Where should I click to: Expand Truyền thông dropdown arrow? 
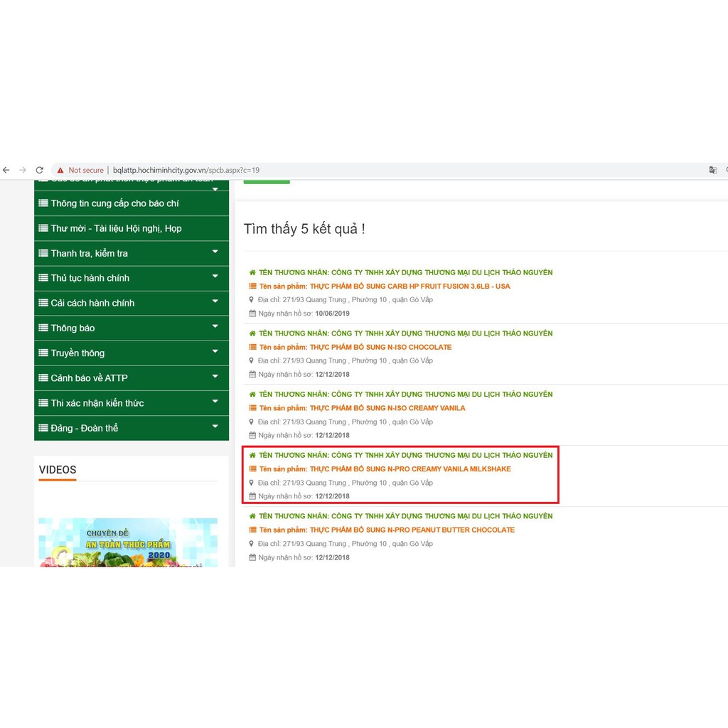(x=215, y=351)
